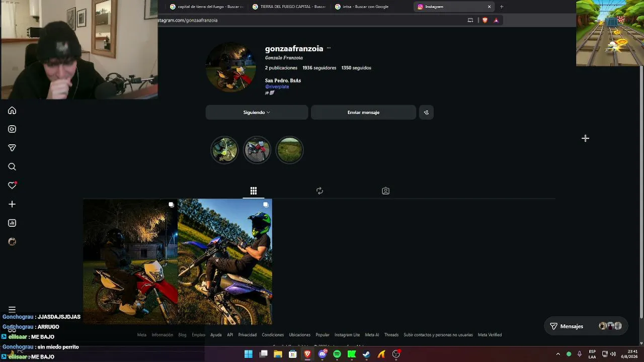Open Discord from the taskbar
Image resolution: width=644 pixels, height=362 pixels.
click(323, 354)
